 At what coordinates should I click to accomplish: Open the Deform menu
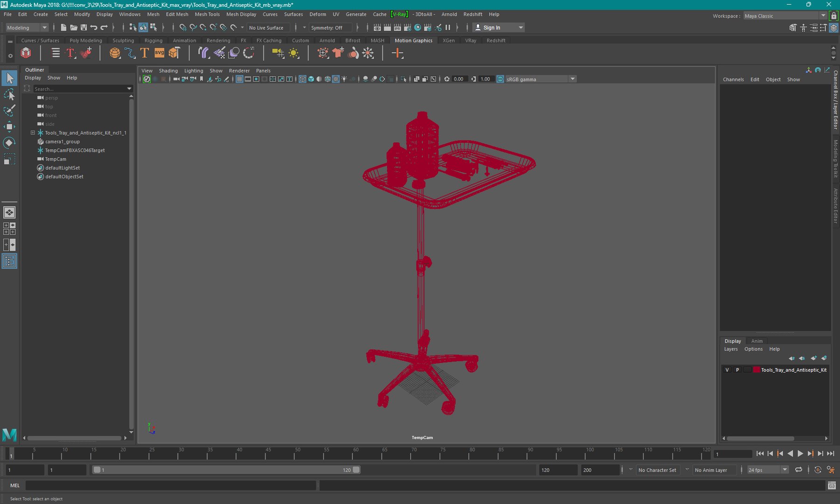tap(317, 14)
